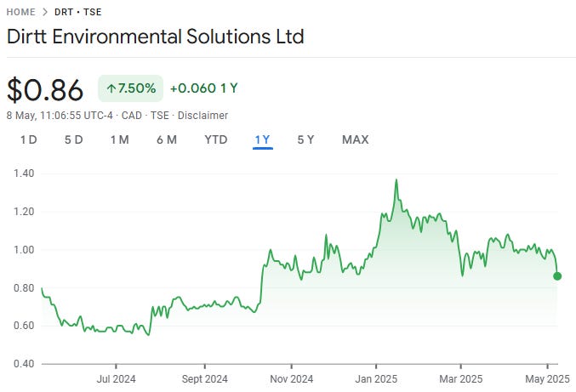
Task: Click the 1.00 y-axis label
Action: coord(24,250)
